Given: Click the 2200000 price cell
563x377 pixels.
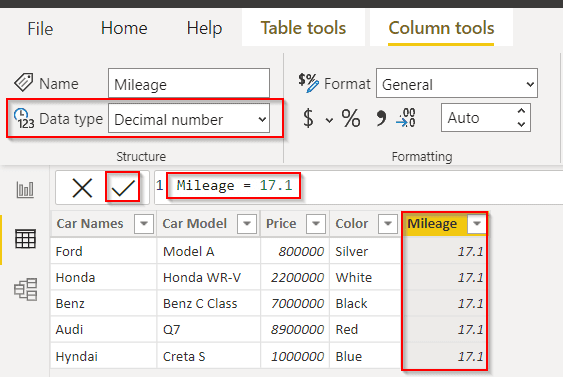Looking at the screenshot, I should pyautogui.click(x=295, y=277).
